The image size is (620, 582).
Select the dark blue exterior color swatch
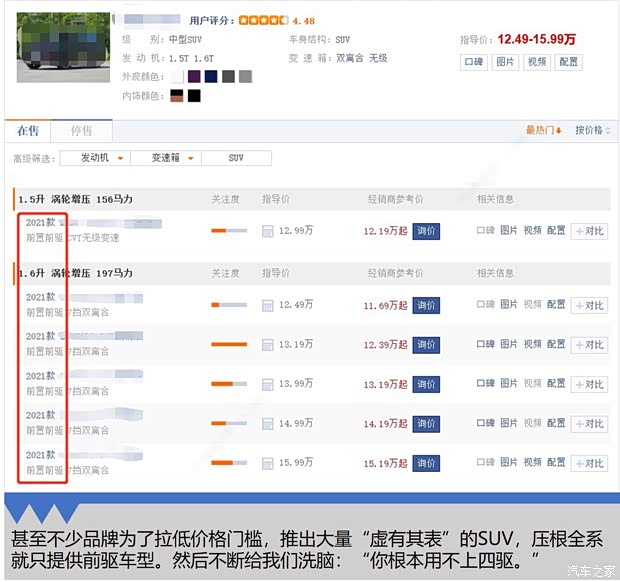(x=211, y=77)
